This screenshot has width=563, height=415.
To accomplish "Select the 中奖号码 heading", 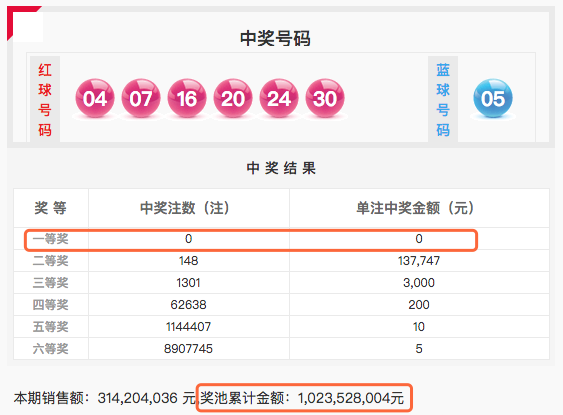I will 275,38.
